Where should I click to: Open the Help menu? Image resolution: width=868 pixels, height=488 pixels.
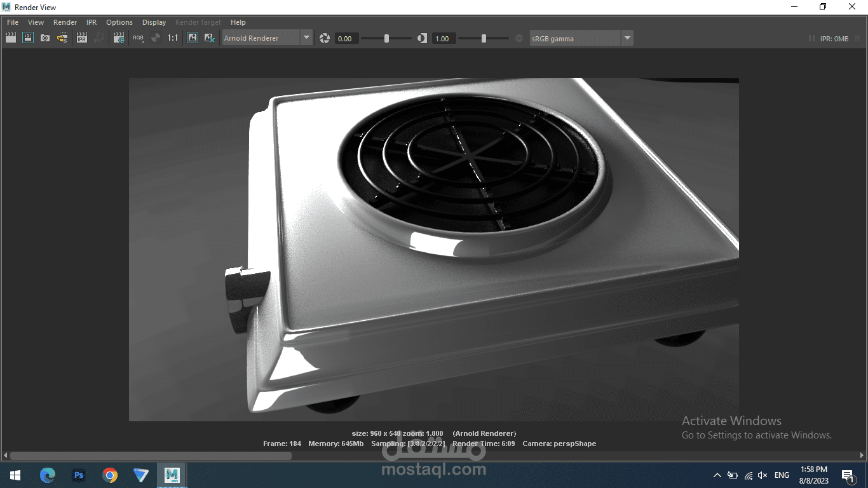[x=238, y=22]
